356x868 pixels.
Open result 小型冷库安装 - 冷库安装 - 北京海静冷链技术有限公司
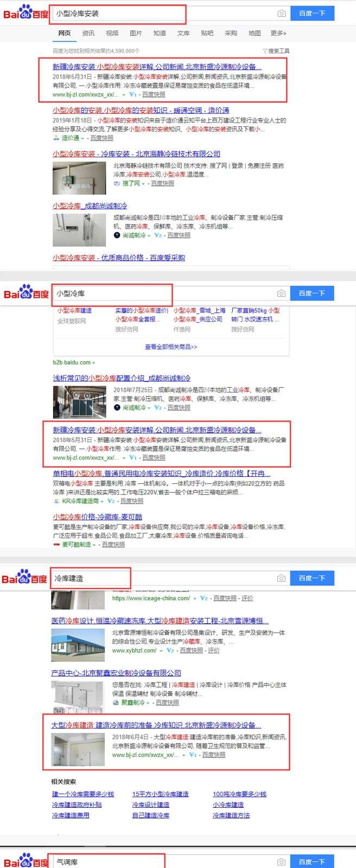click(x=137, y=154)
